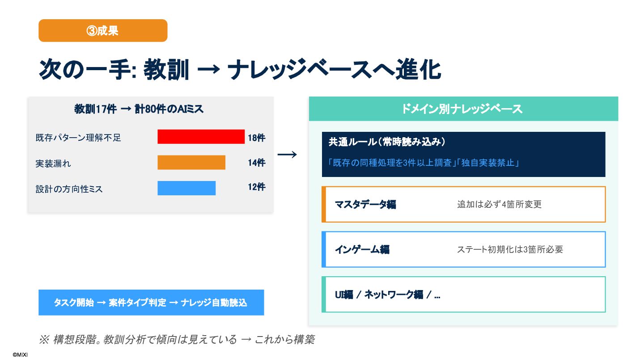The height and width of the screenshot is (362, 644).
Task: Select the red 18件 bar
Action: [x=201, y=137]
